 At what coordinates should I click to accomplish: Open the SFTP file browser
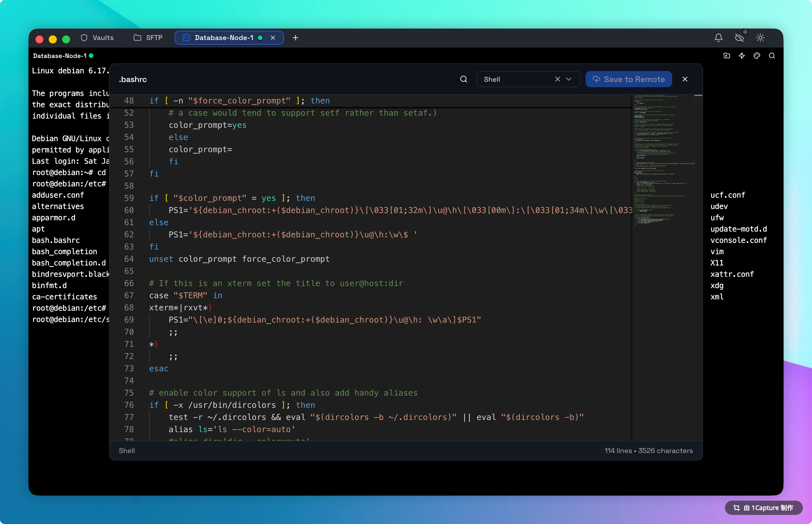click(x=148, y=38)
